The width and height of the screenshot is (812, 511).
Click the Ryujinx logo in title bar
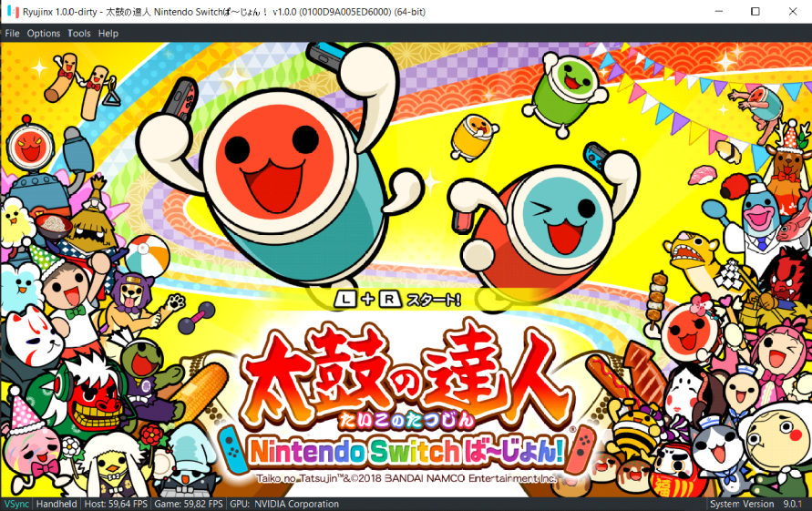pos(13,11)
